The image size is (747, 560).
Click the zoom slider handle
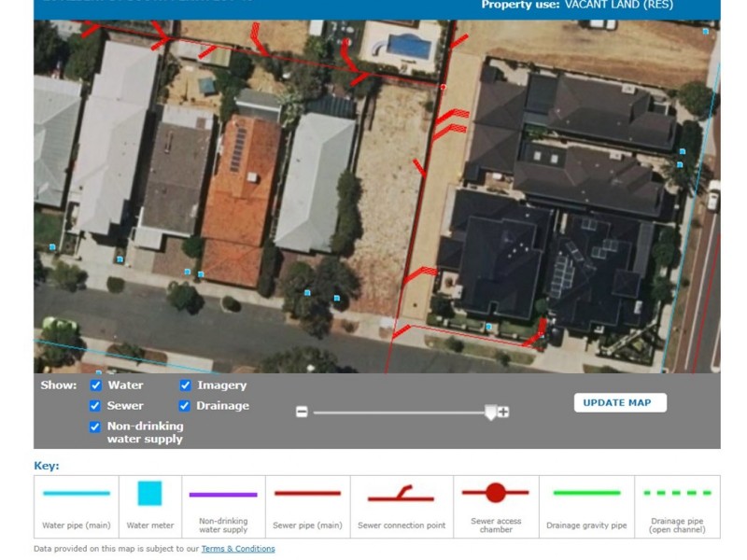click(x=491, y=413)
